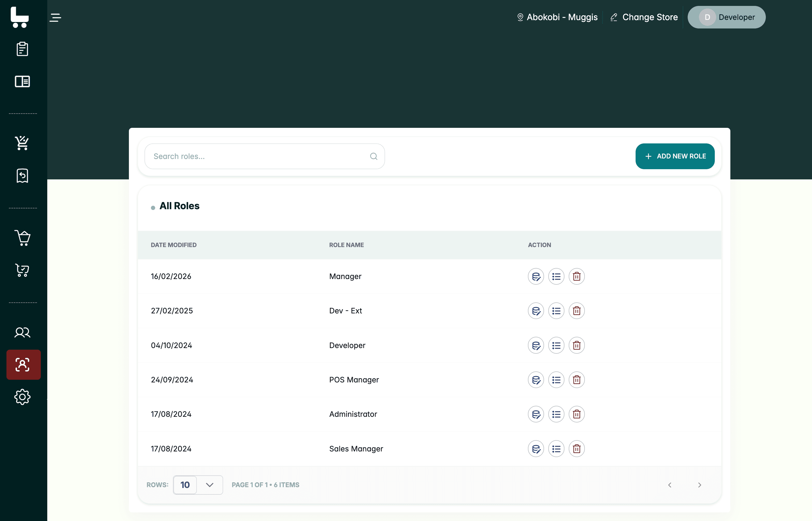
Task: View permissions list for POS Manager
Action: [556, 379]
